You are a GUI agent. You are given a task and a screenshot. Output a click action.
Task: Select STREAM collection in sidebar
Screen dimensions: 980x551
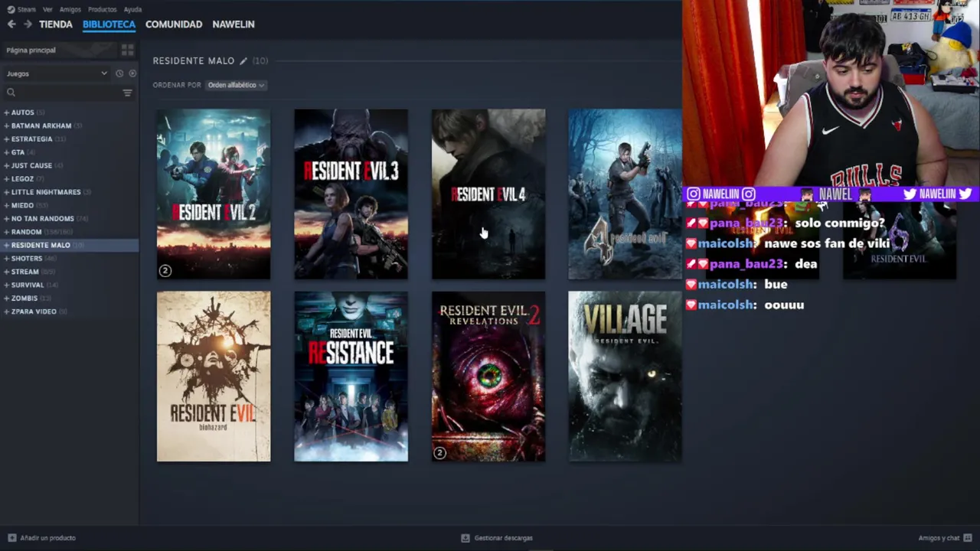[x=69, y=272]
